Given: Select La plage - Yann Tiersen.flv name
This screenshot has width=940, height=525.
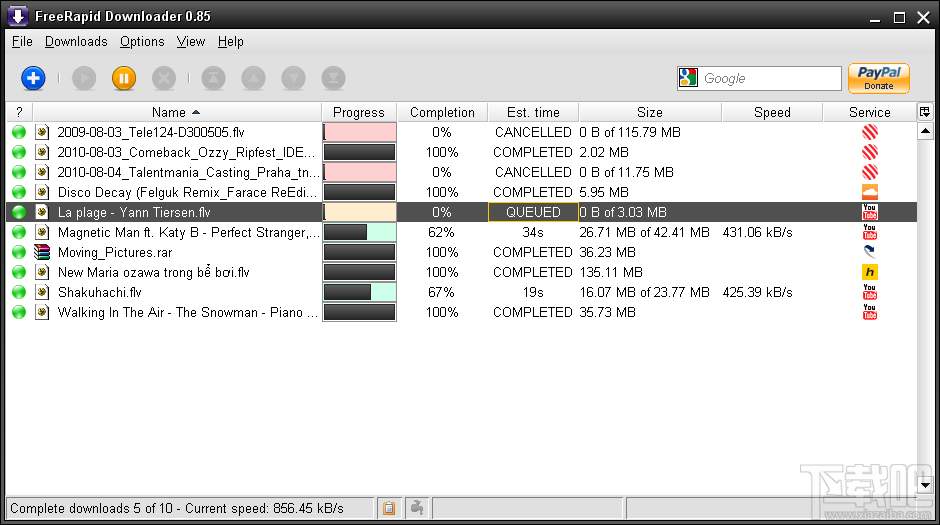Looking at the screenshot, I should click(134, 212).
